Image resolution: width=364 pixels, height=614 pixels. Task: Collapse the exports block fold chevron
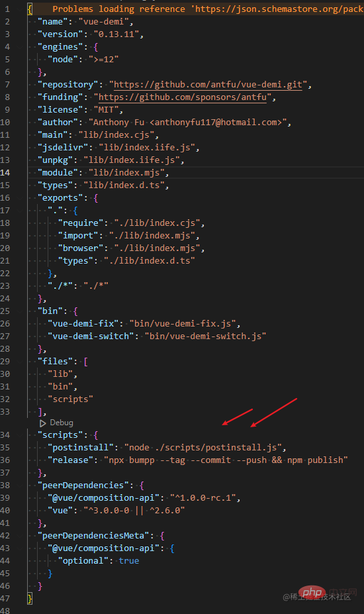(x=20, y=198)
